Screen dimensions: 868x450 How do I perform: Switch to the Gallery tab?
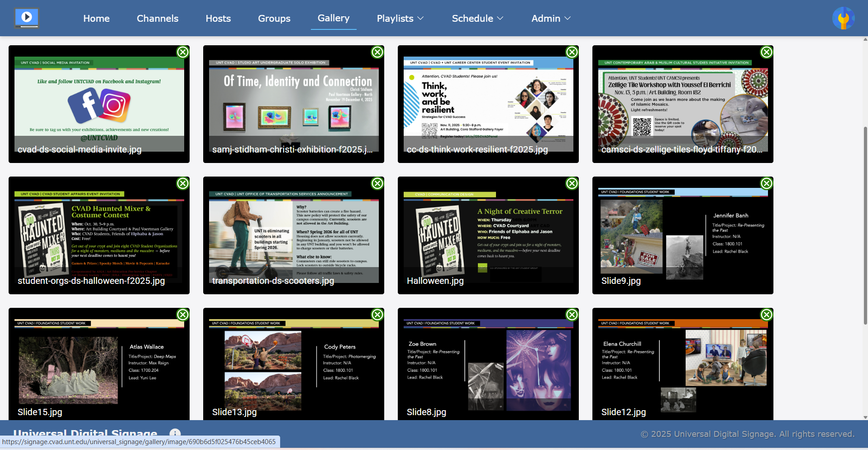(334, 18)
